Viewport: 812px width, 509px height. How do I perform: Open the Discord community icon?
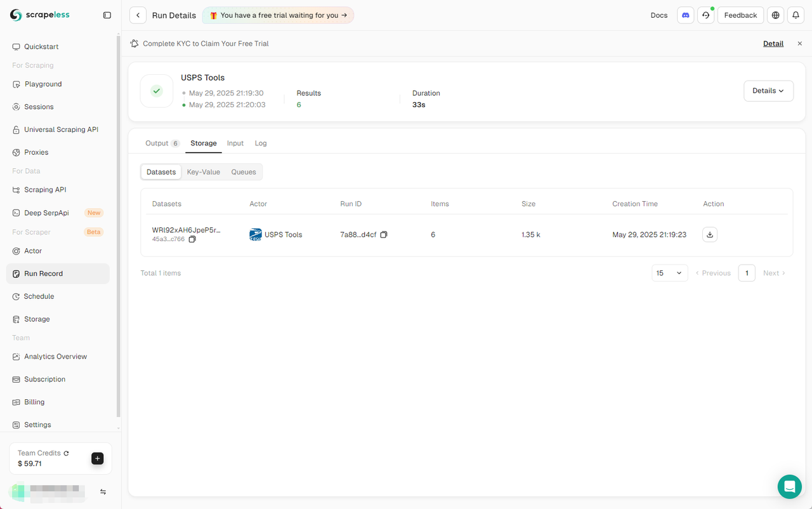pyautogui.click(x=686, y=15)
